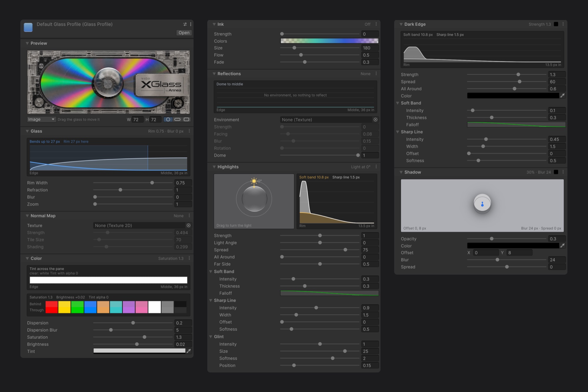Click the red color swatch in the Behind row

pyautogui.click(x=52, y=304)
